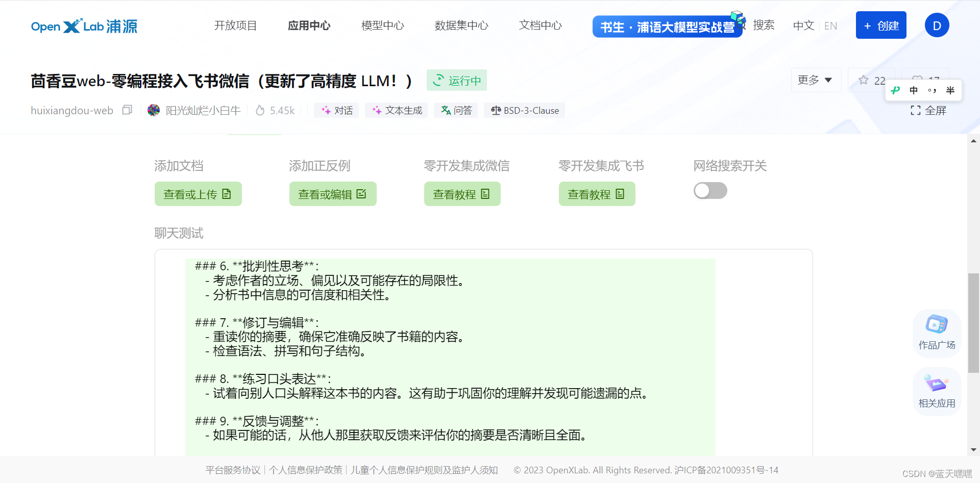Click the '### 9. **反馈与调整**:' line
The height and width of the screenshot is (483, 980).
257,421
